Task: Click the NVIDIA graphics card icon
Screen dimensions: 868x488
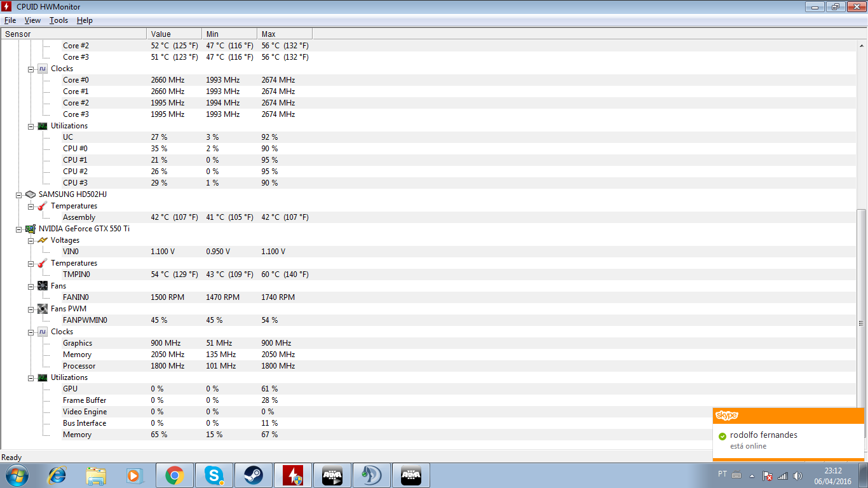Action: tap(31, 229)
